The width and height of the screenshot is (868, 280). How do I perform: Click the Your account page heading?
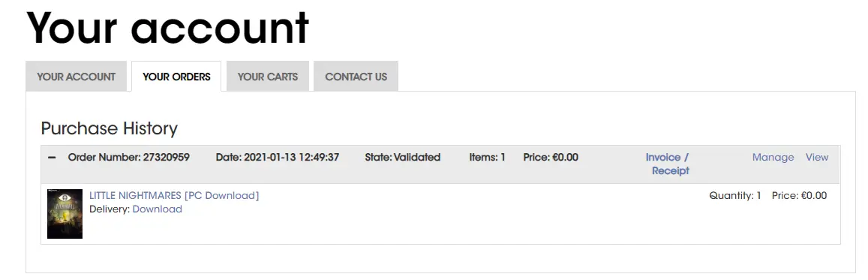(167, 27)
